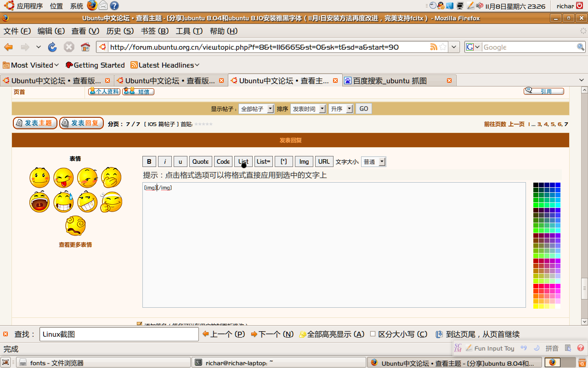
Task: Open the Google search engine dropdown
Action: point(473,47)
